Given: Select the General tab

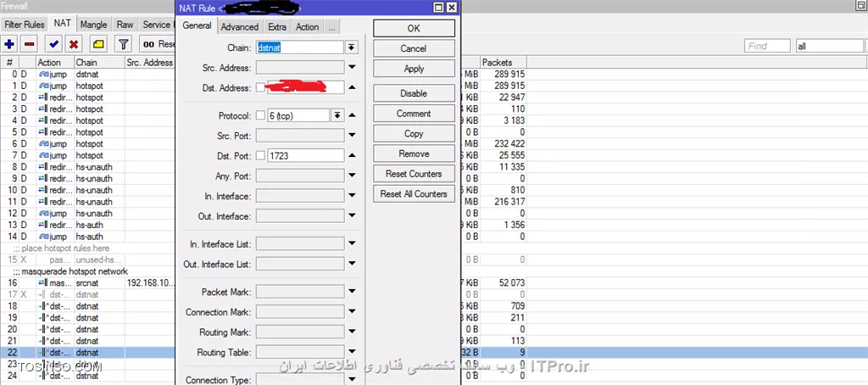Looking at the screenshot, I should (x=197, y=25).
